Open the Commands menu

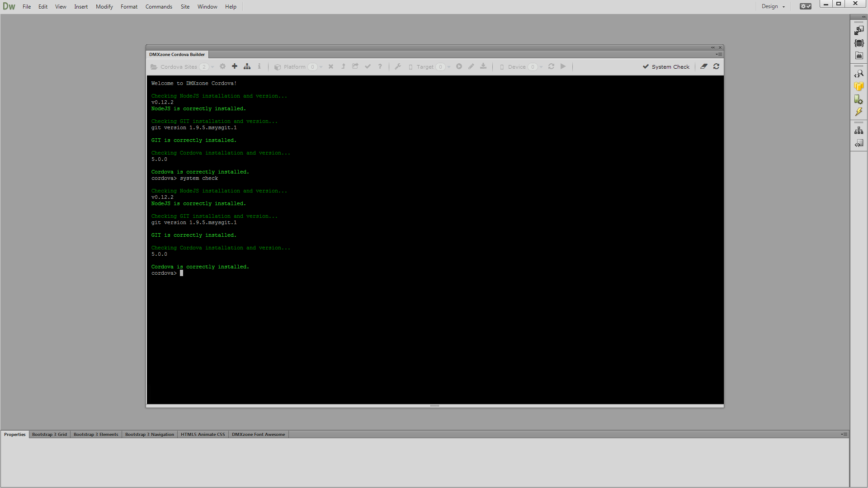[159, 6]
